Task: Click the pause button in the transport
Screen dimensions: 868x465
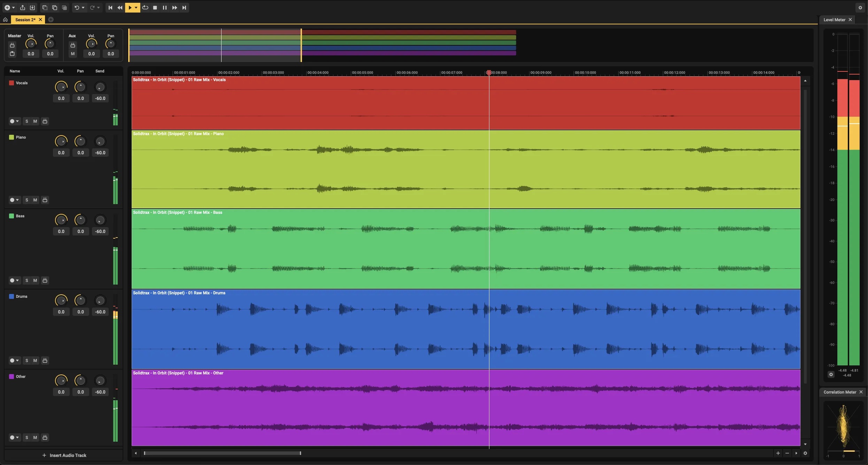Action: [x=165, y=8]
